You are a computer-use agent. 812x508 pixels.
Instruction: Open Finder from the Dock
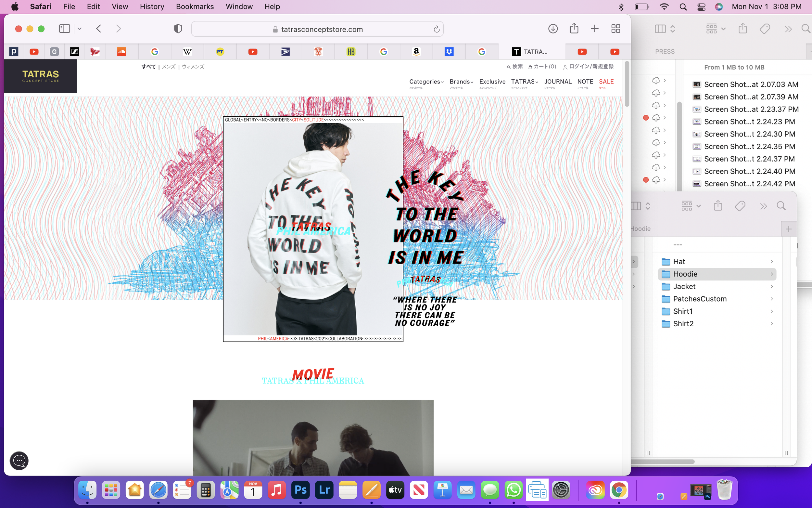(87, 490)
